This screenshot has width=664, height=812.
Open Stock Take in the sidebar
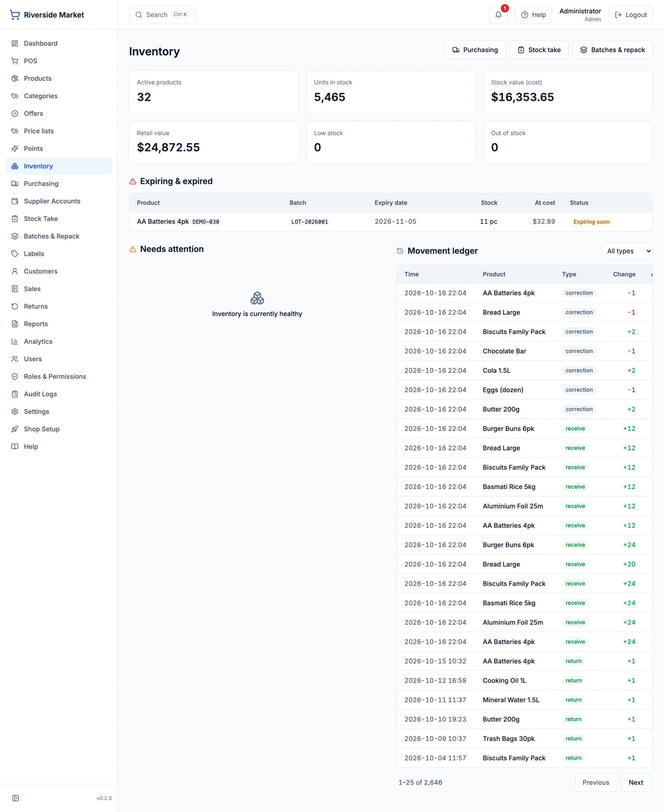point(59,219)
